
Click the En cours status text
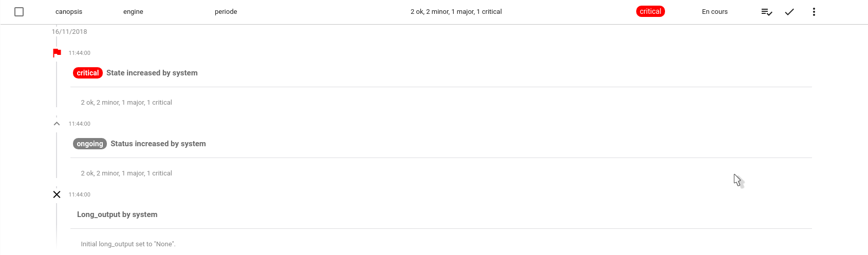click(x=715, y=12)
